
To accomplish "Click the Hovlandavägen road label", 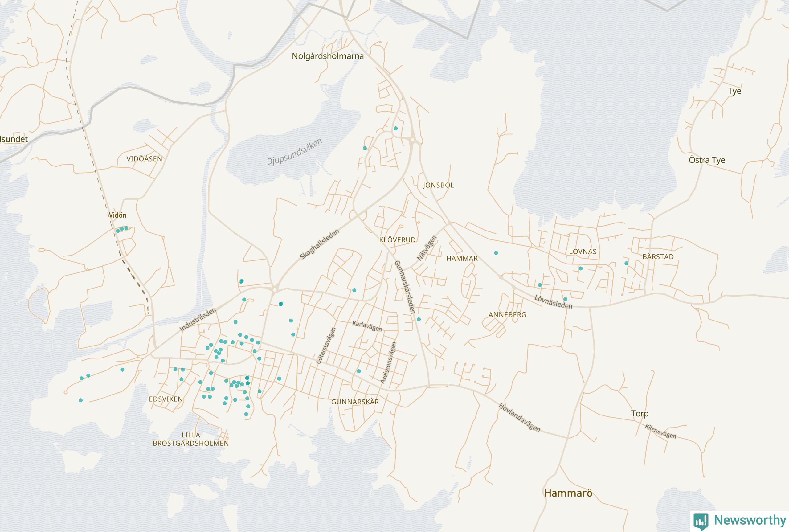I will tap(519, 417).
